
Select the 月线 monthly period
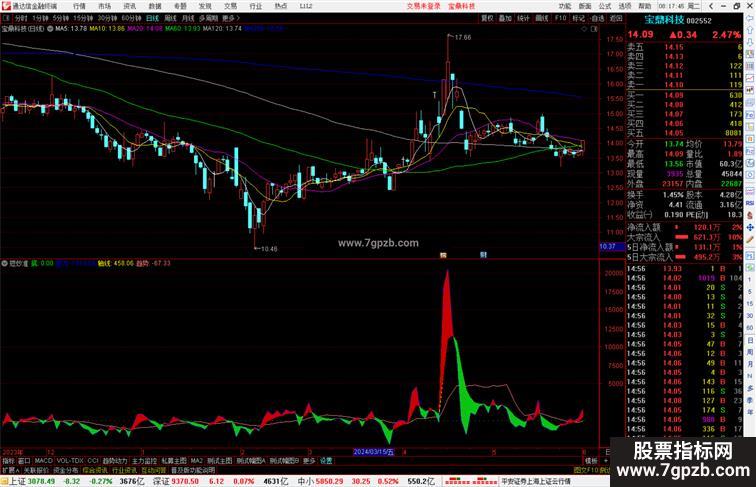pyautogui.click(x=188, y=18)
